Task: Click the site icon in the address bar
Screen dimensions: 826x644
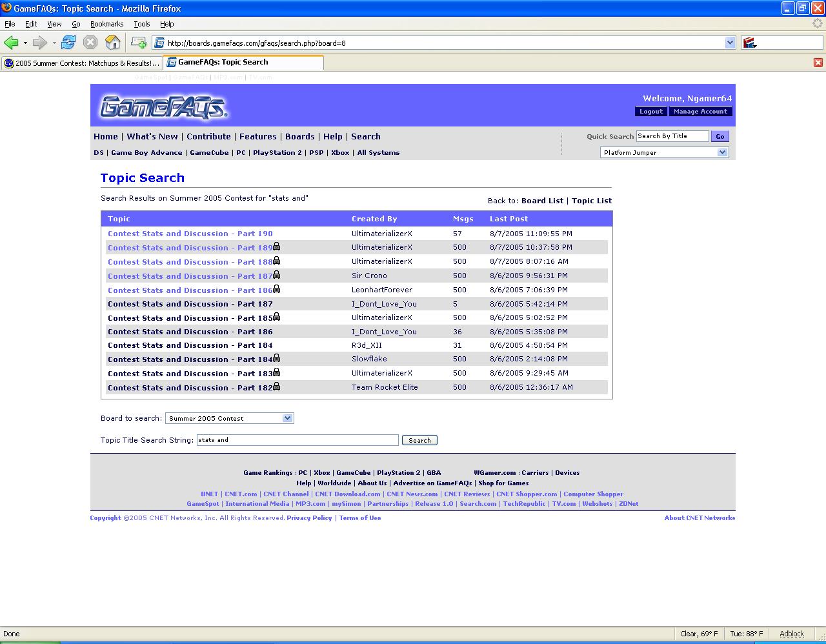Action: point(159,43)
